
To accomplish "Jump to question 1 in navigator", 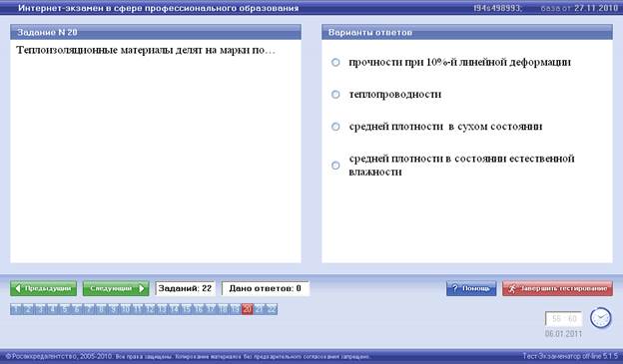I will 16,309.
